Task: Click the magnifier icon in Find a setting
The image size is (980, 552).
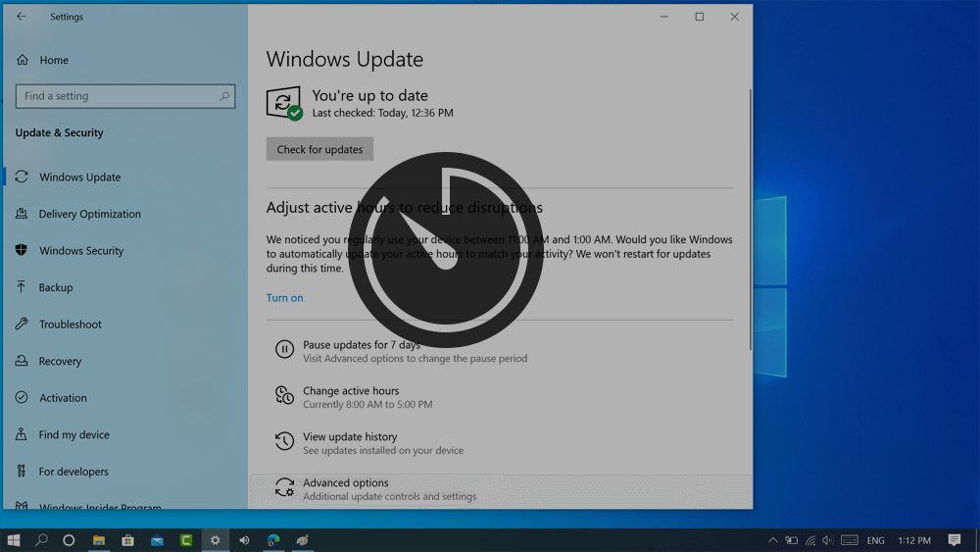Action: [x=223, y=96]
